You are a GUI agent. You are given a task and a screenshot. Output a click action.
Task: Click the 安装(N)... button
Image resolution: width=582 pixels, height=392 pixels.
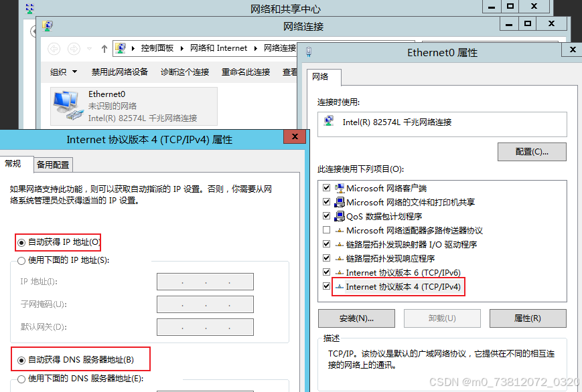click(356, 318)
